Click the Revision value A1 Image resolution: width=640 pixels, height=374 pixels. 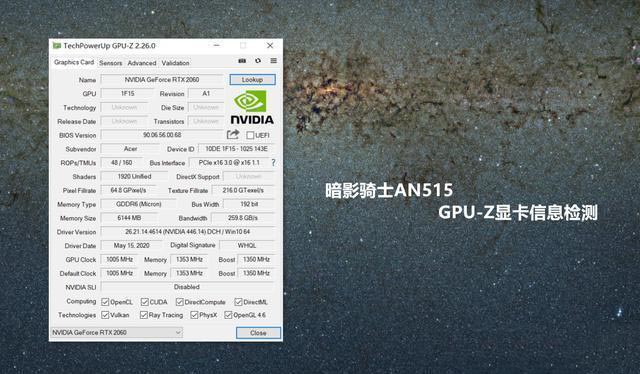pyautogui.click(x=206, y=94)
